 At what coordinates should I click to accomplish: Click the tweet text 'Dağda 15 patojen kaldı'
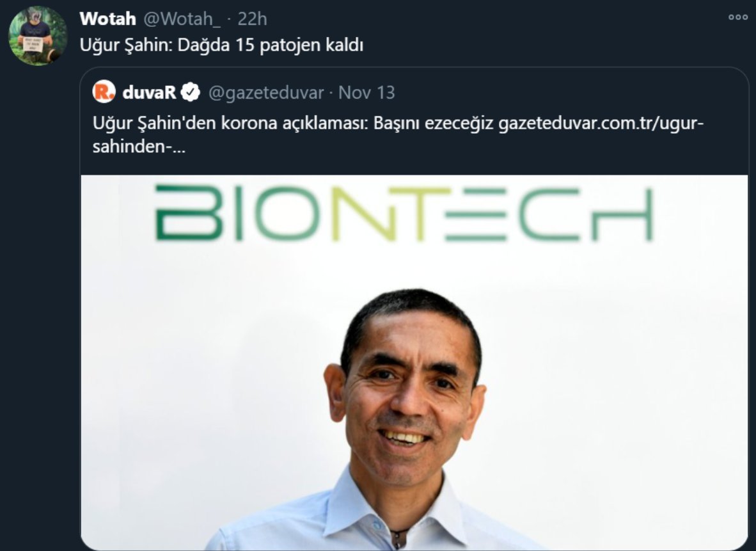coord(270,45)
